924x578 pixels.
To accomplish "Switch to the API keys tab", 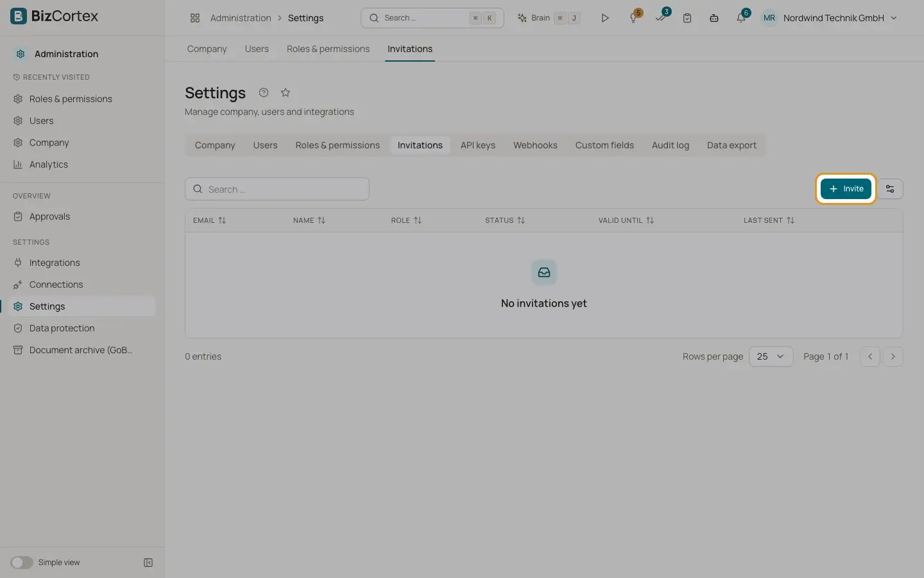I will pos(478,145).
